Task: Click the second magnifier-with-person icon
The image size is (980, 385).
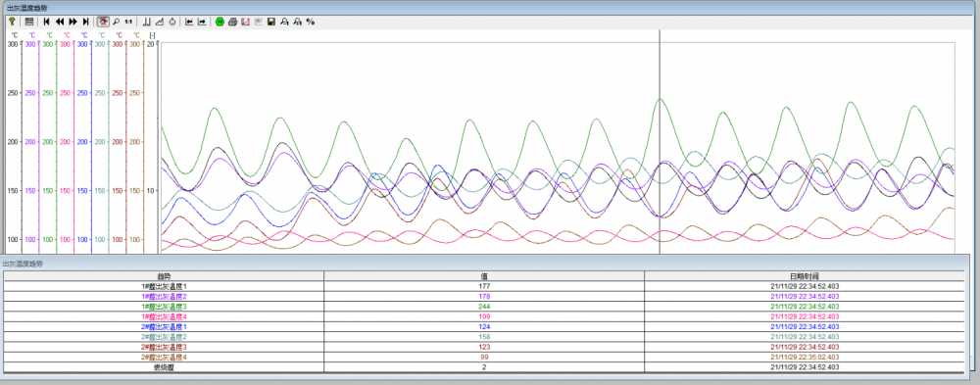Action: tap(298, 22)
